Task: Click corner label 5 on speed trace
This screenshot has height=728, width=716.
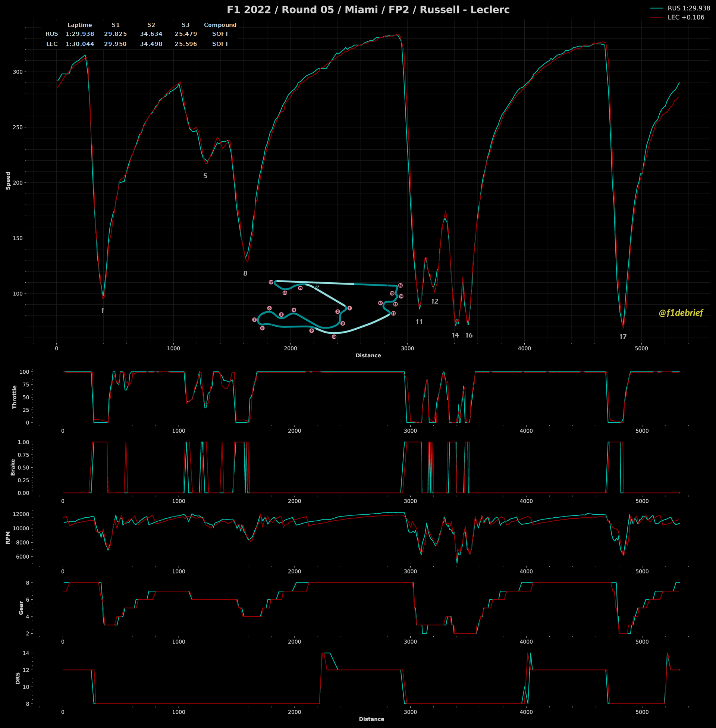Action: pyautogui.click(x=205, y=176)
